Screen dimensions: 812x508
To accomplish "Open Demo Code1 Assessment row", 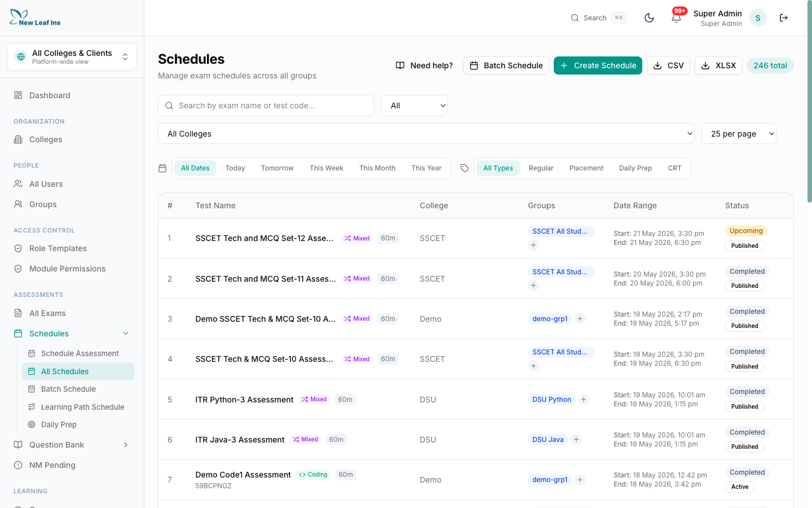I will [x=243, y=475].
